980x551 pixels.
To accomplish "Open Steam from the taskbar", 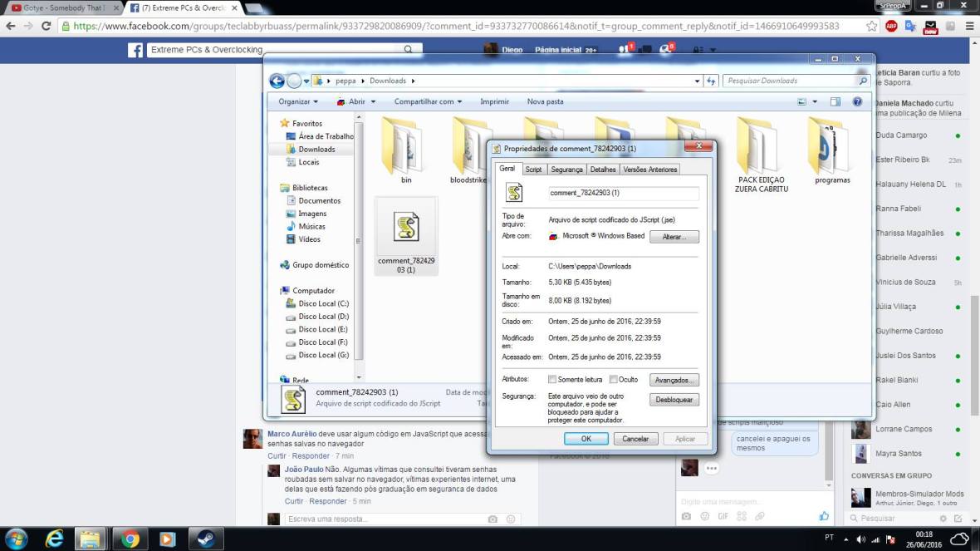I will [205, 539].
